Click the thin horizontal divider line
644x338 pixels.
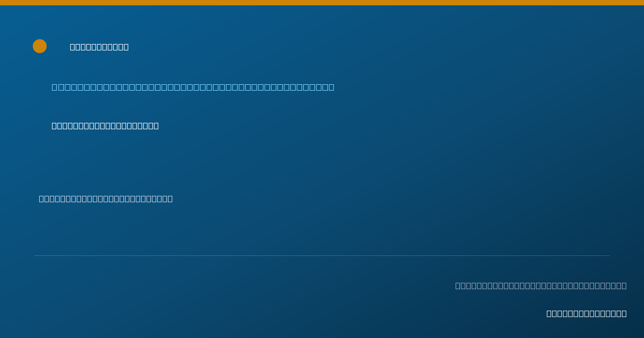tap(322, 255)
